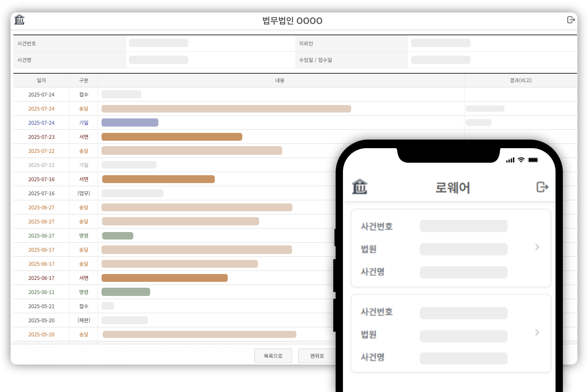
Task: Click the 결과(비고) column header
Action: click(520, 80)
